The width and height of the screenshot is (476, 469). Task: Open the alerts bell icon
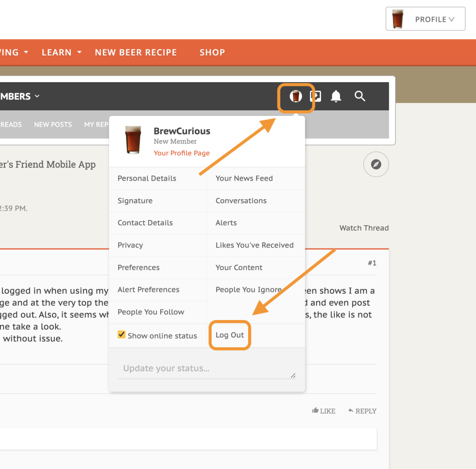pyautogui.click(x=336, y=96)
